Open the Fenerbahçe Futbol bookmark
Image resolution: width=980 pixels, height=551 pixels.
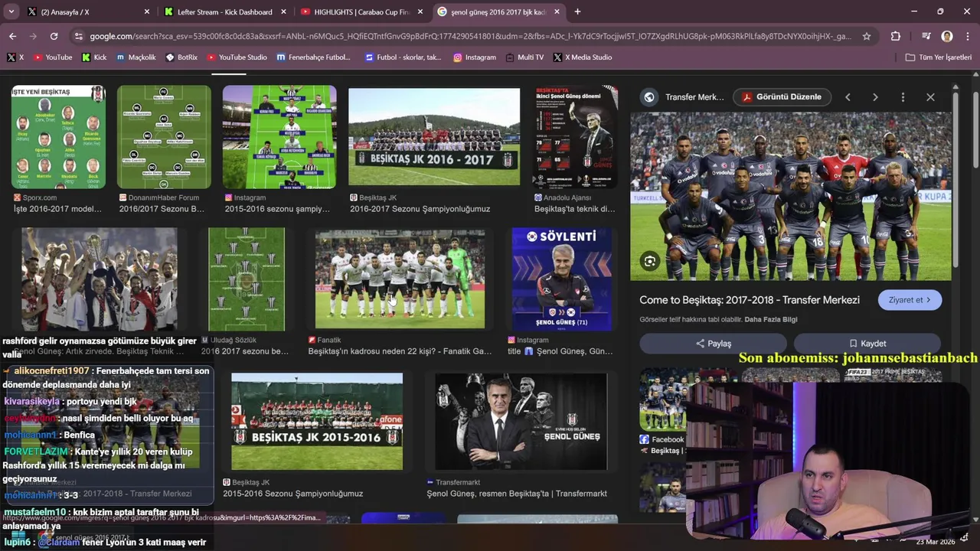coord(313,57)
